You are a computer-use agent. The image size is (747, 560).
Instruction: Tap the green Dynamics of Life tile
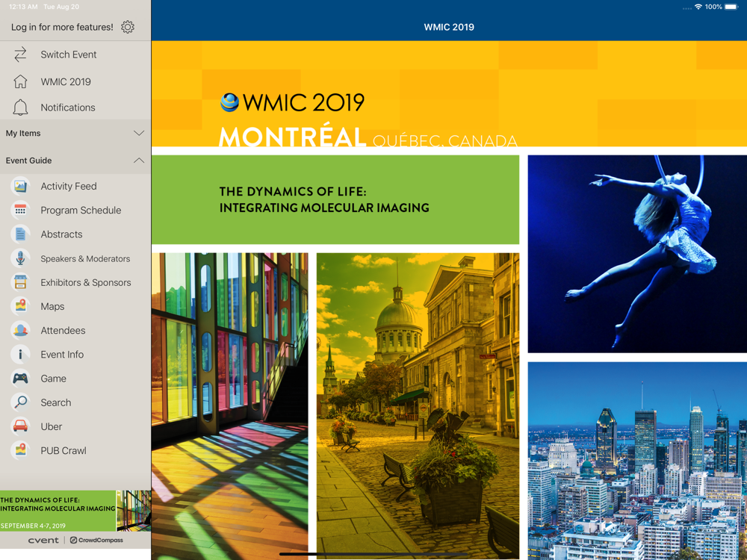coord(335,199)
